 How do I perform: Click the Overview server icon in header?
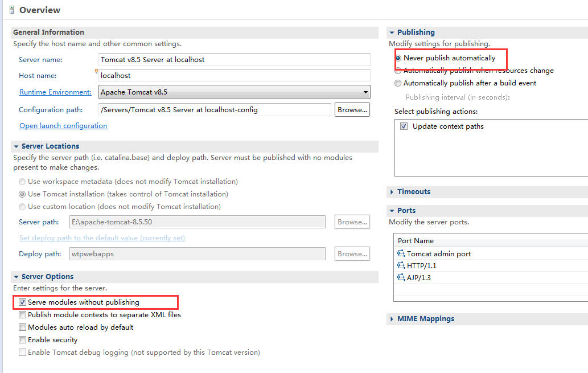click(x=13, y=10)
